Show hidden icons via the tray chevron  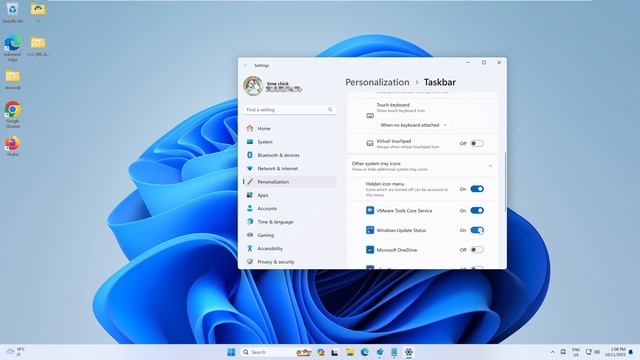point(552,352)
